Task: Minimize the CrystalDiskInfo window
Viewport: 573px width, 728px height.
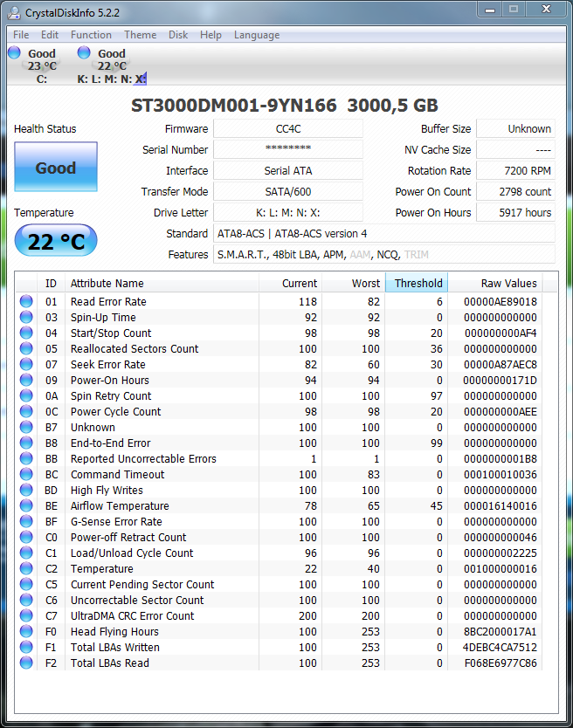Action: (x=490, y=10)
